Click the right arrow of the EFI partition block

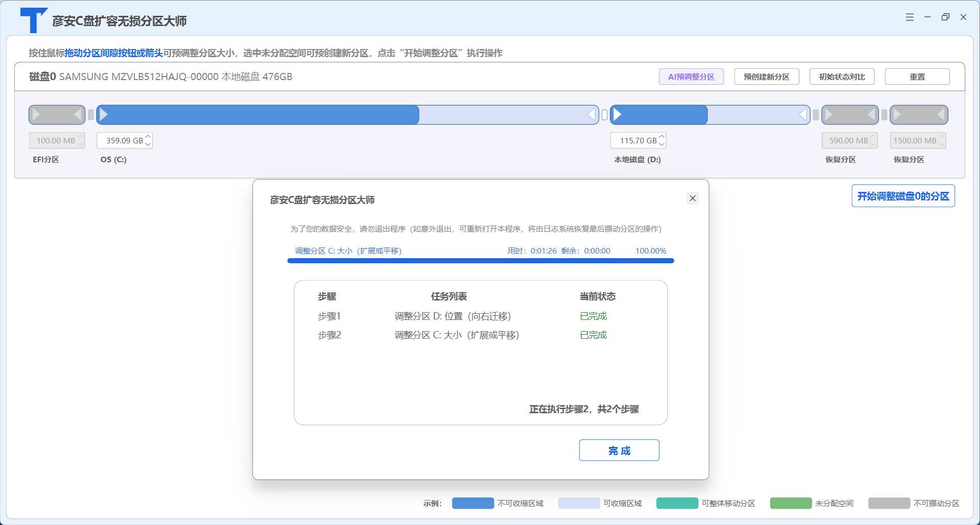[x=78, y=115]
